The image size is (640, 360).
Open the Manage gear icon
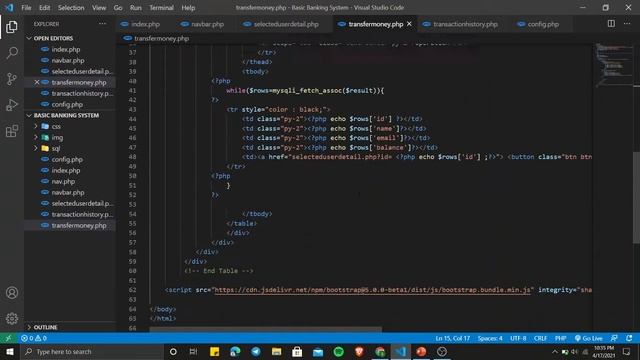click(12, 318)
